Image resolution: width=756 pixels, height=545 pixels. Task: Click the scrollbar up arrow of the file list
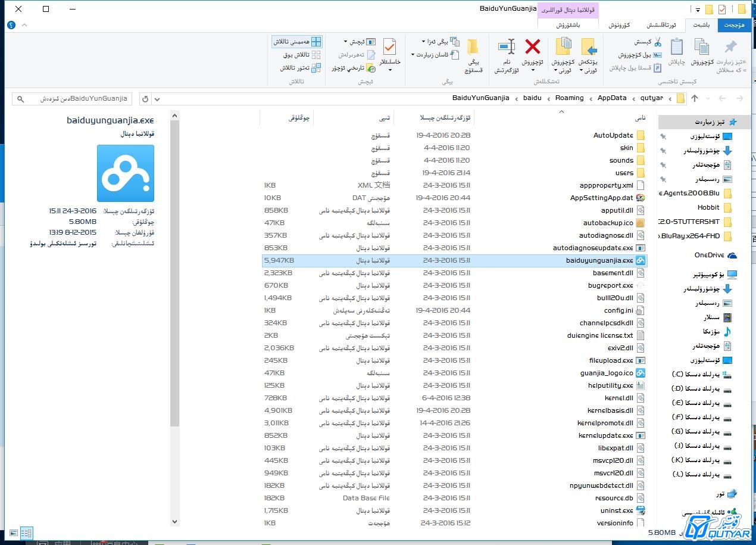click(174, 116)
